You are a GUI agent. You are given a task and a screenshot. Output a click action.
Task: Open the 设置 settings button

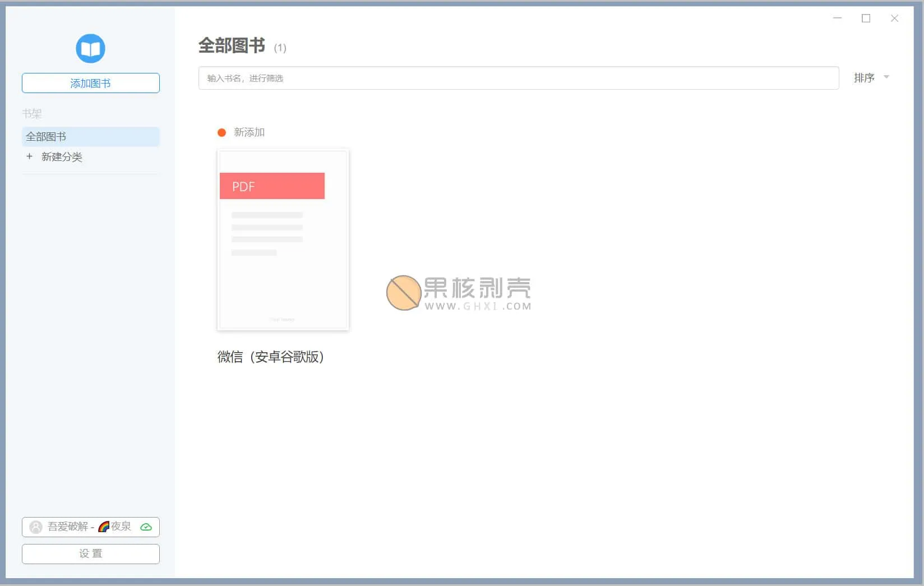pyautogui.click(x=90, y=553)
